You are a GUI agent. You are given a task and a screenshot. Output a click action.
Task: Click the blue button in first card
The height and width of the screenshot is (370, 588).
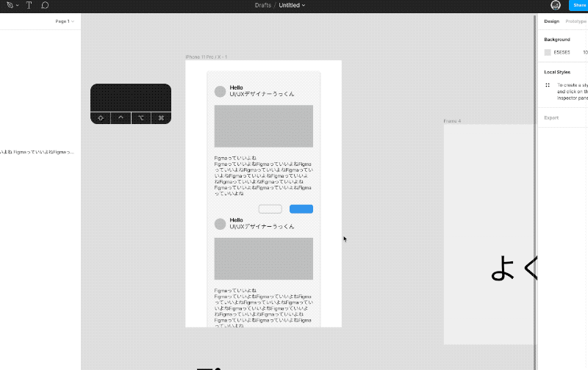[301, 209]
